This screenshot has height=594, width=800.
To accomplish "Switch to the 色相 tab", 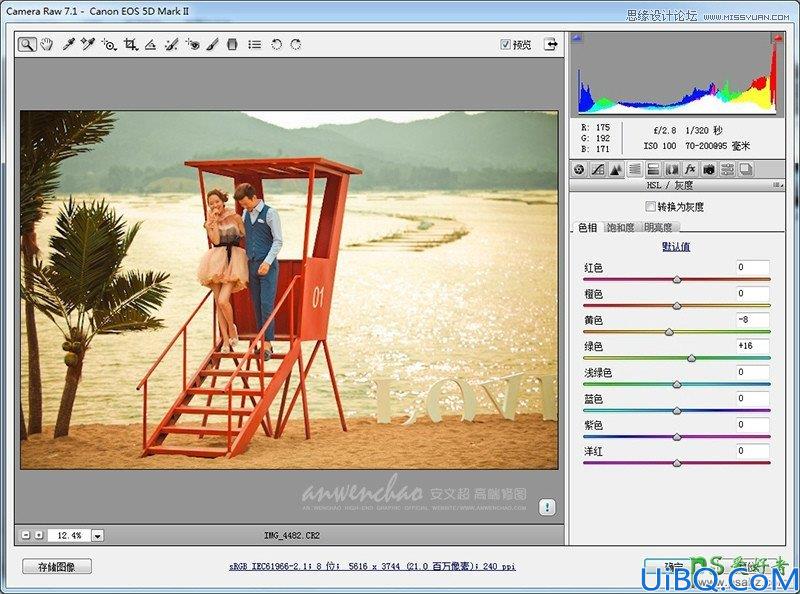I will point(587,228).
